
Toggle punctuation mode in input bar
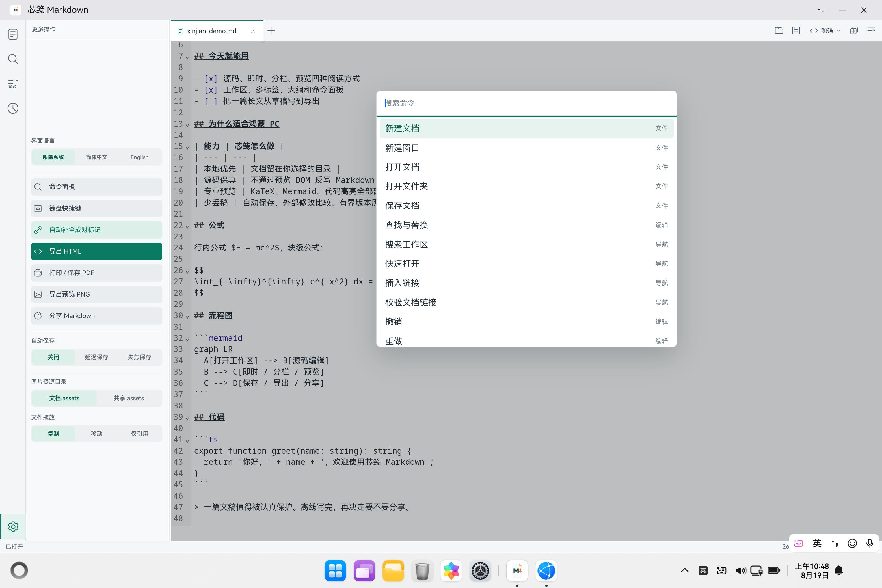click(835, 543)
